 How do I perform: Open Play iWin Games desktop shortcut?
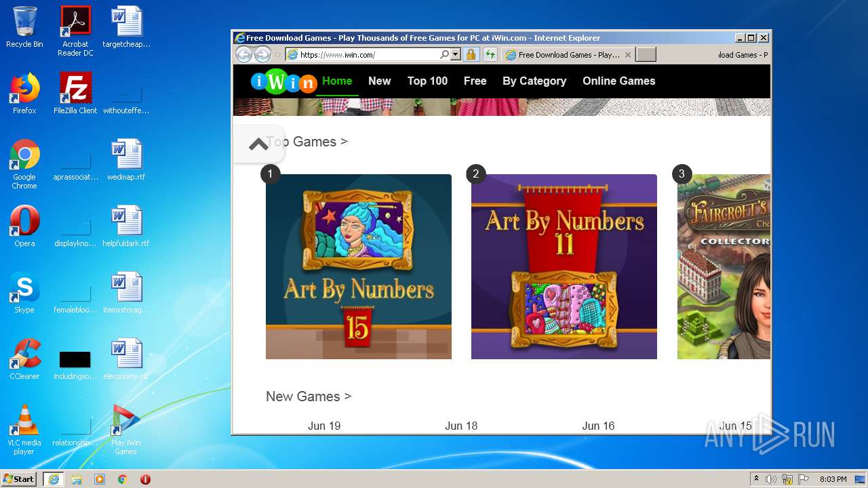[x=126, y=429]
